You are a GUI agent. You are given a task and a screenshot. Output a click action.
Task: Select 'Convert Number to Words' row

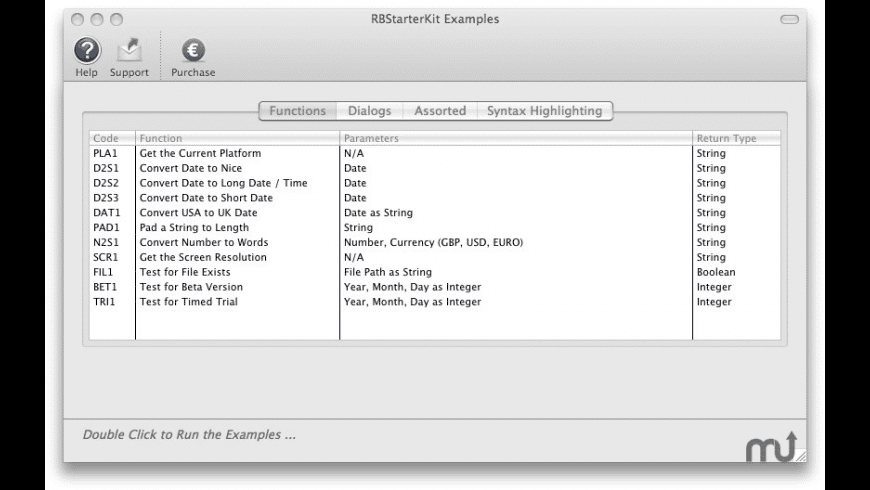tap(435, 243)
